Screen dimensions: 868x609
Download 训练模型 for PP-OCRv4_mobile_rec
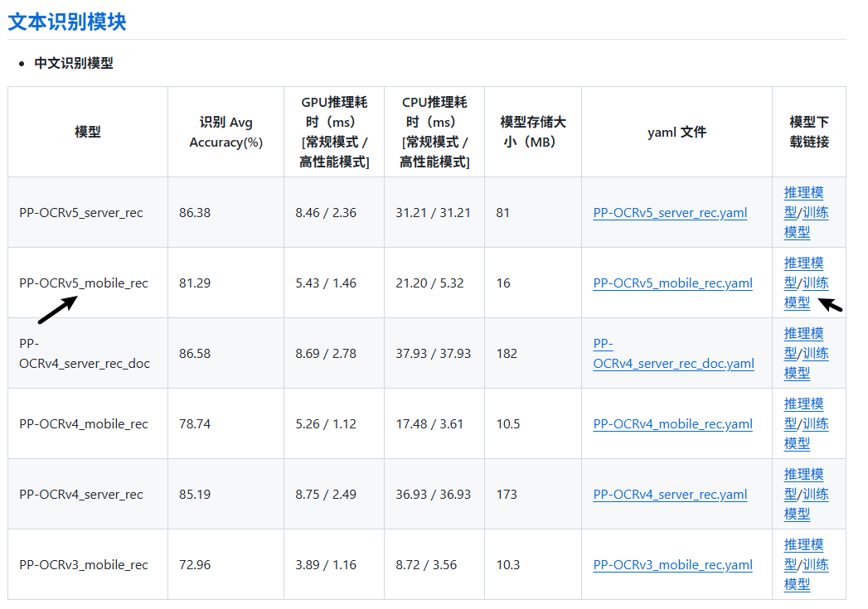tap(815, 424)
